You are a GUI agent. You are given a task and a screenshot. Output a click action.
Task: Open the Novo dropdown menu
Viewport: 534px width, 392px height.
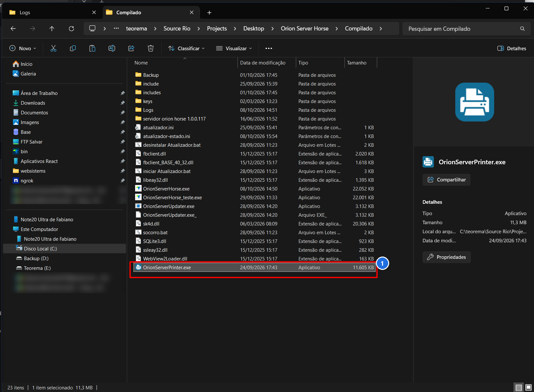coord(23,48)
